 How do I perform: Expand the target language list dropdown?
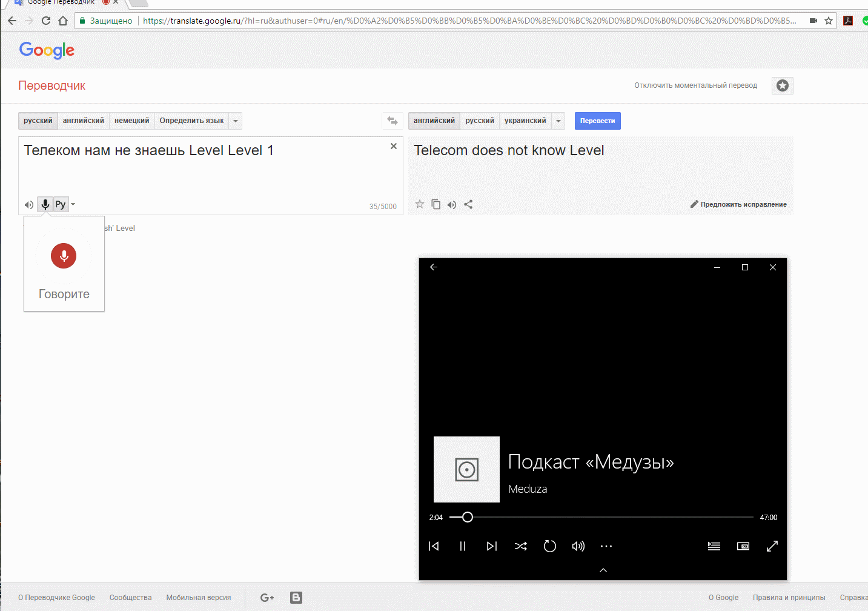pos(558,121)
